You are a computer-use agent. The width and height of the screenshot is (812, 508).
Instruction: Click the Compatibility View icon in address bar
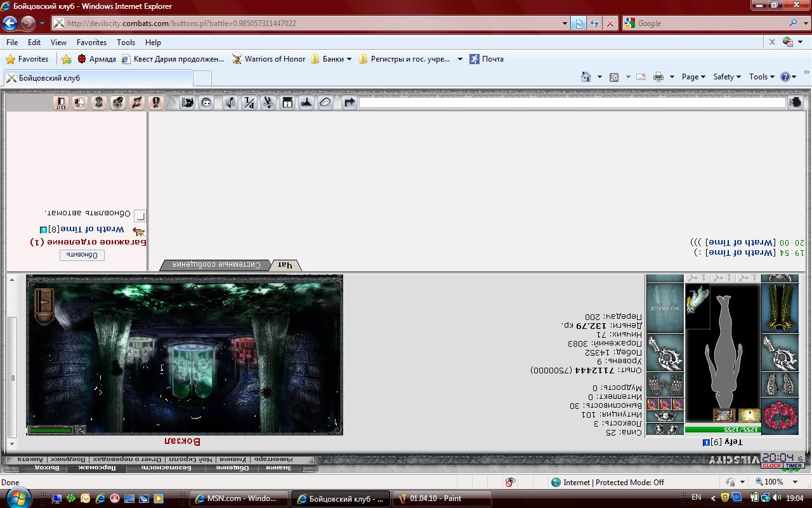[x=579, y=23]
